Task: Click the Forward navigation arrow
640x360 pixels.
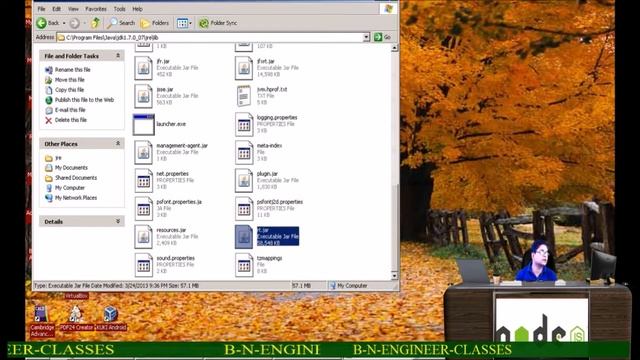Action: click(74, 23)
